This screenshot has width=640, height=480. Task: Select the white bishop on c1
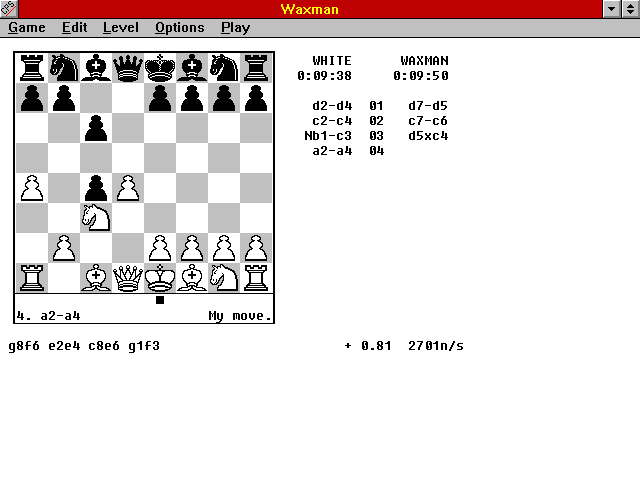click(x=96, y=278)
